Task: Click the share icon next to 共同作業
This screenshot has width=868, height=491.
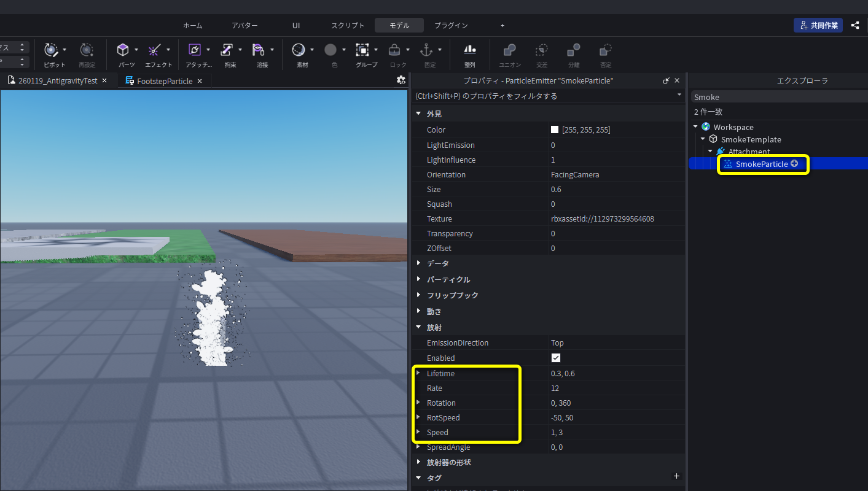Action: 855,25
